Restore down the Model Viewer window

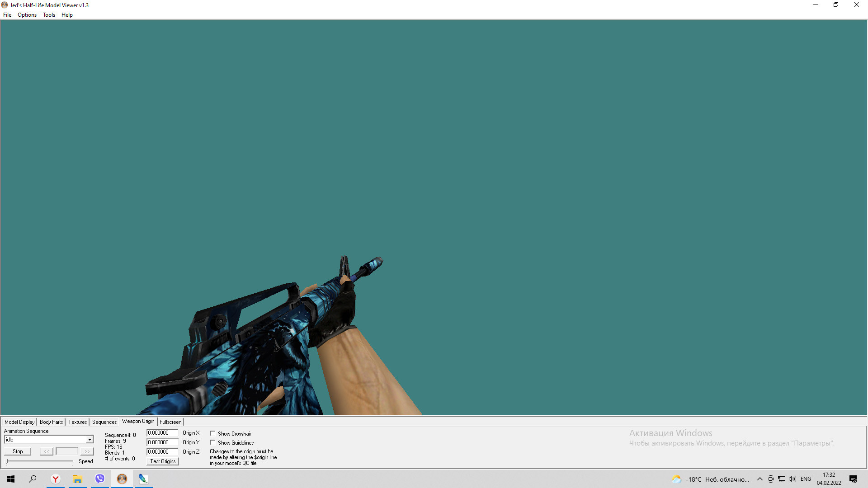(836, 5)
